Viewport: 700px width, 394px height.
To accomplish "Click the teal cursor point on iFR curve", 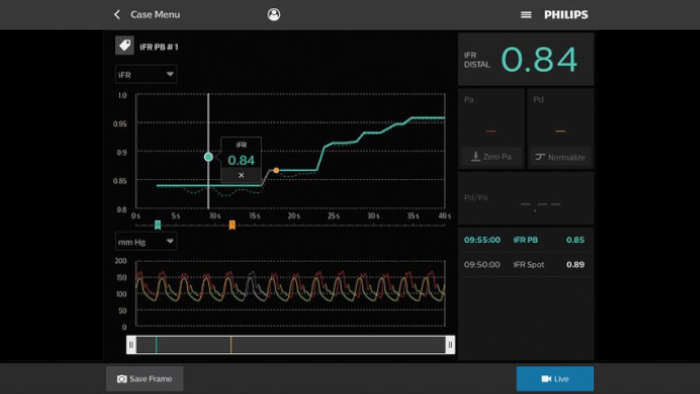I will (x=208, y=157).
